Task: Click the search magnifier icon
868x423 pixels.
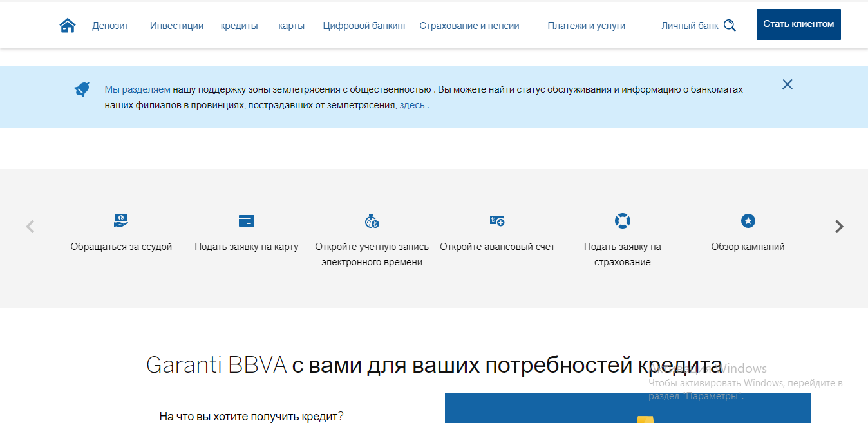Action: tap(730, 26)
